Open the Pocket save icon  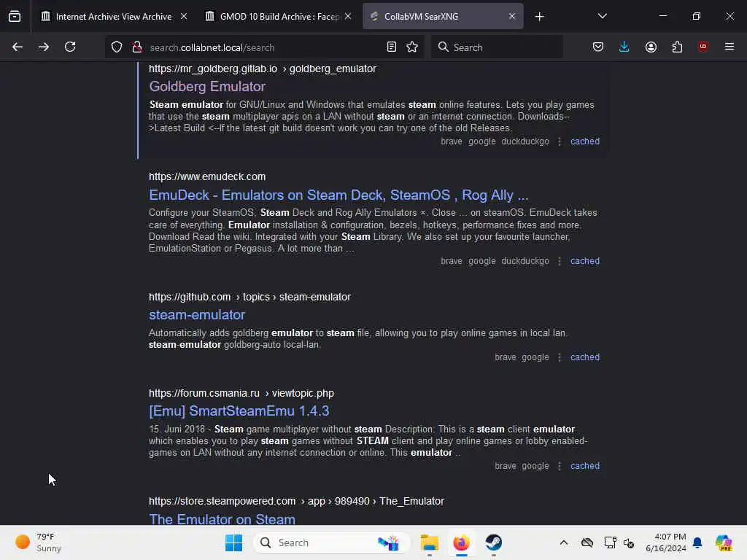click(598, 47)
